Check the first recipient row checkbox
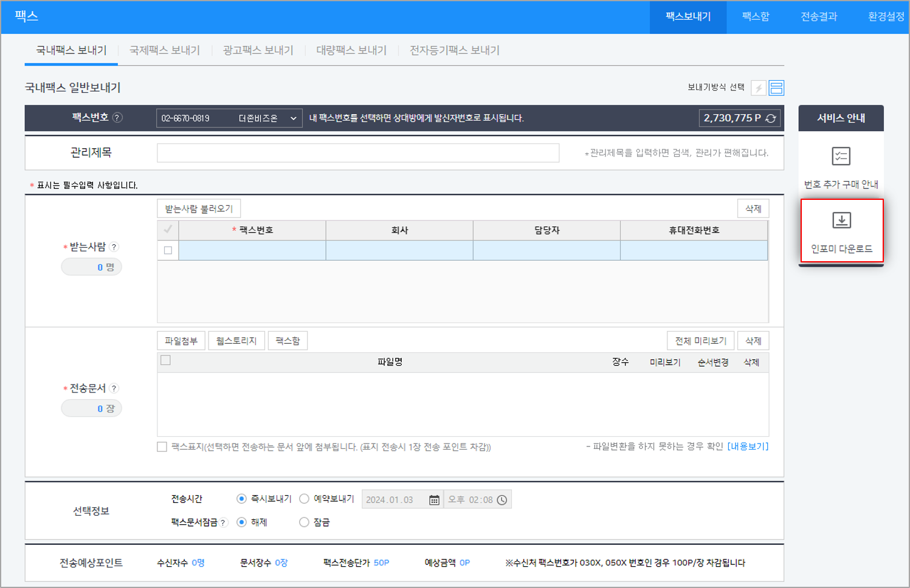 [x=168, y=250]
